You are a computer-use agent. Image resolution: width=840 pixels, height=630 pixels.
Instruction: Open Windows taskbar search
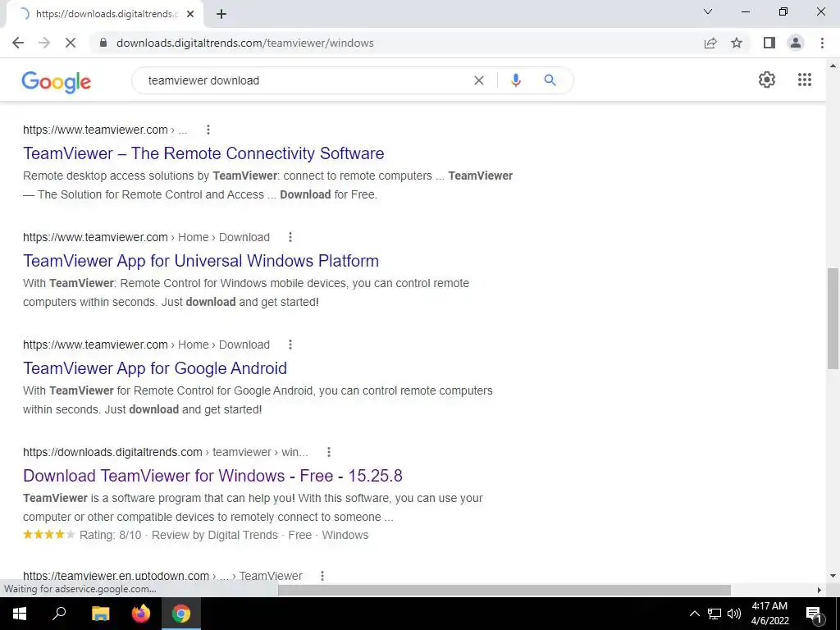click(59, 614)
